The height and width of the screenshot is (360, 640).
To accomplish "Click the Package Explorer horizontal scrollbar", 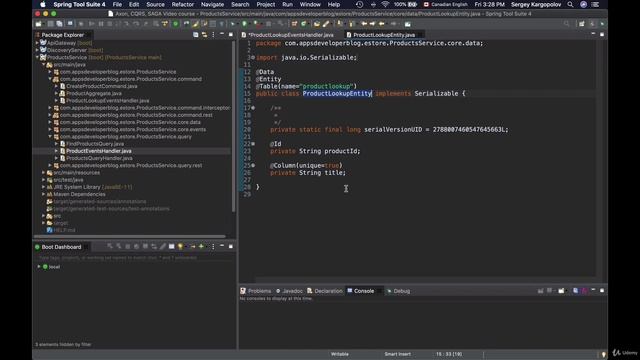I will 130,236.
